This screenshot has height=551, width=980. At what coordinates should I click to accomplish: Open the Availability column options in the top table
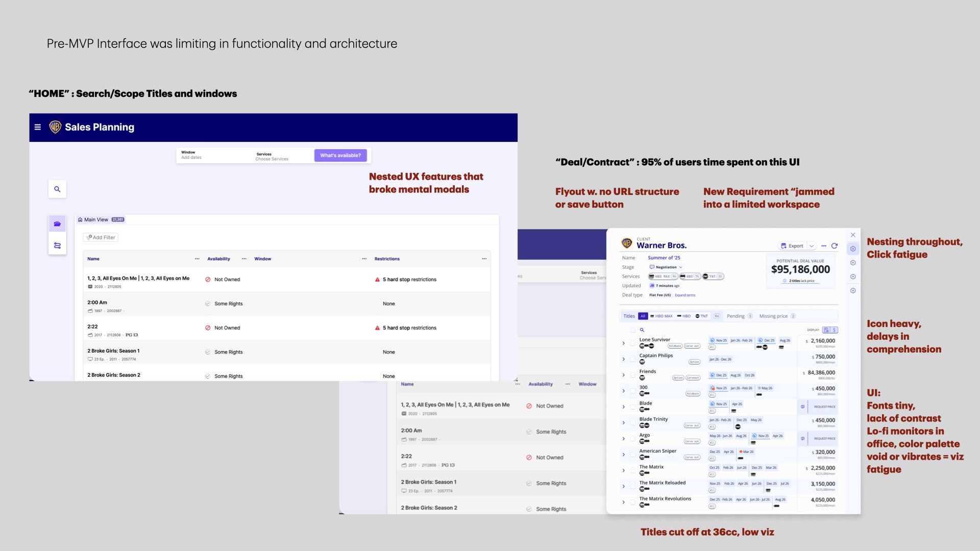click(x=244, y=259)
